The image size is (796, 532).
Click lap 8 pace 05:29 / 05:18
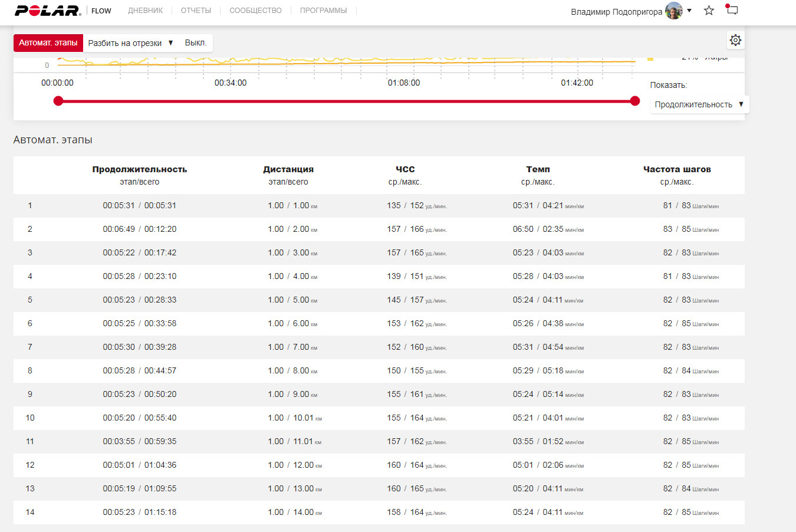[548, 370]
